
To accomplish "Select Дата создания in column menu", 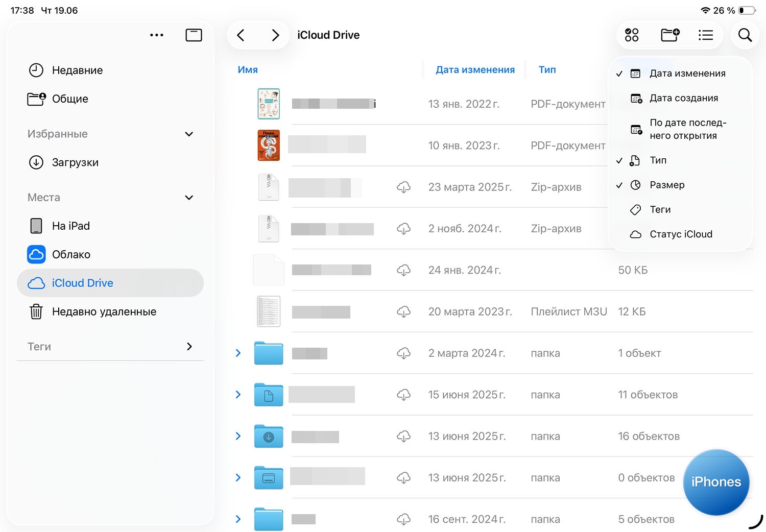I will (683, 98).
